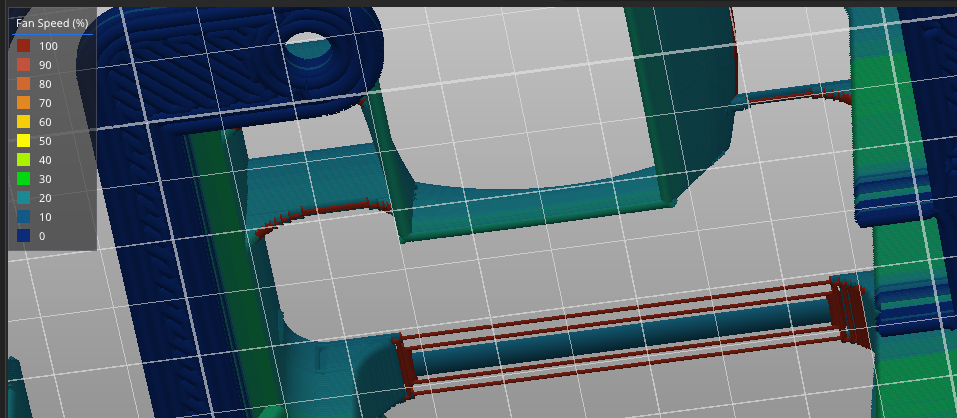Click the legend label 70
Viewport: 957px width, 418px height.
[x=45, y=103]
